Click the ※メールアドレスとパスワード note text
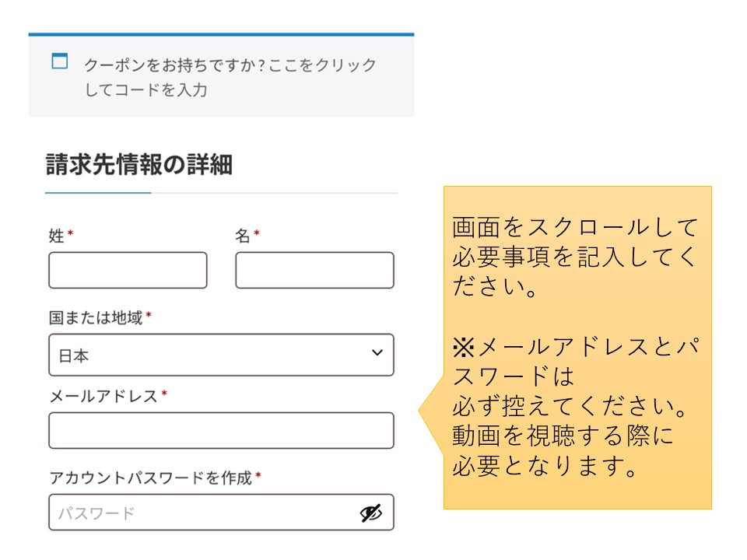Screen dimensions: 747x560 [x=576, y=361]
